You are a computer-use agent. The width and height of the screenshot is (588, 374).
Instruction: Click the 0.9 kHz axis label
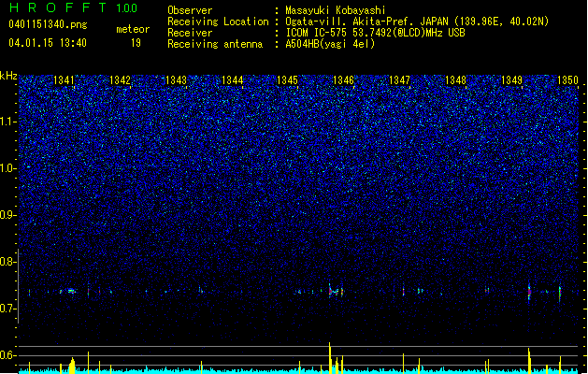click(8, 215)
